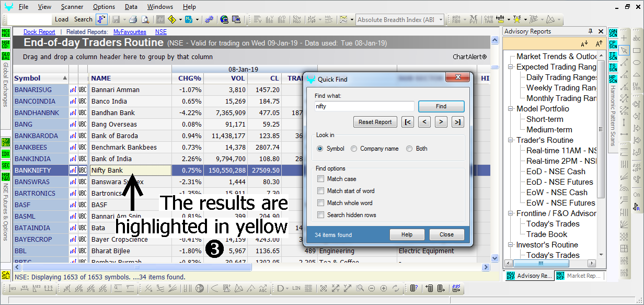Image resolution: width=644 pixels, height=305 pixels.
Task: Select the Company name radio button
Action: [x=354, y=149]
